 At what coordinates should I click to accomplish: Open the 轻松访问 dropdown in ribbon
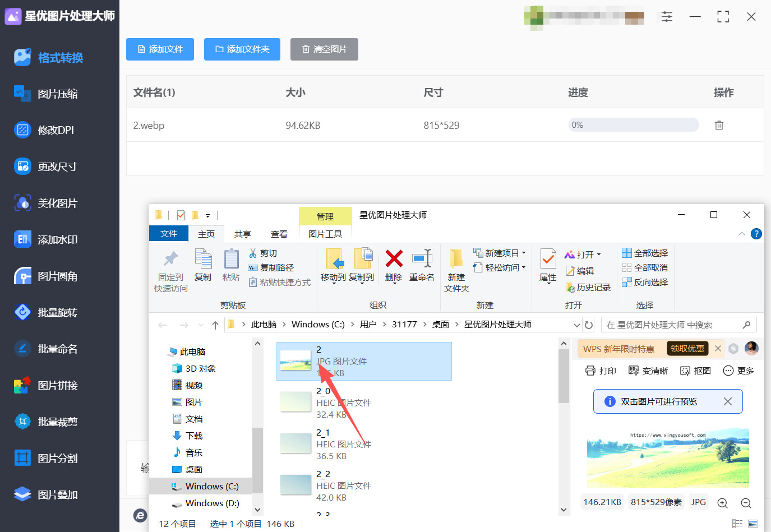500,267
